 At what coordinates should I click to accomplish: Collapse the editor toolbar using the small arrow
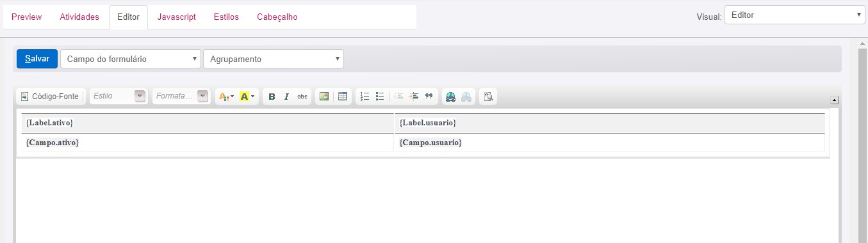pyautogui.click(x=834, y=100)
